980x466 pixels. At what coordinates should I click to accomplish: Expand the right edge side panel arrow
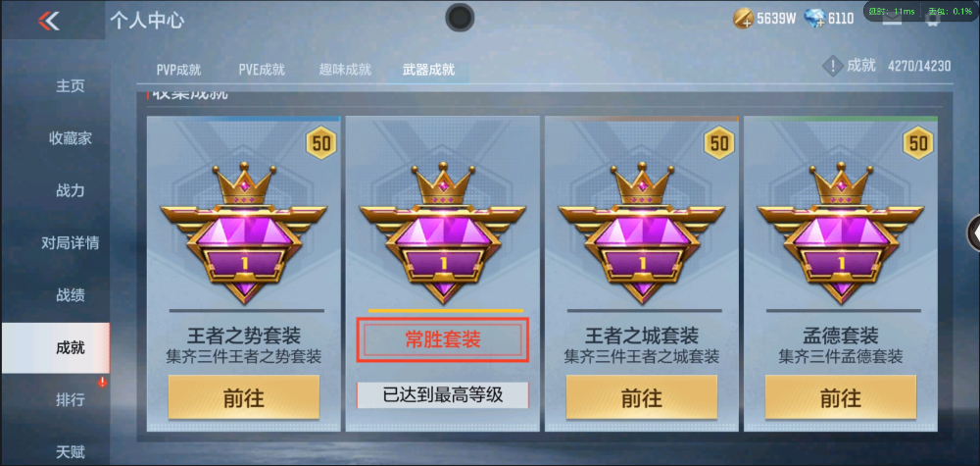pyautogui.click(x=973, y=233)
